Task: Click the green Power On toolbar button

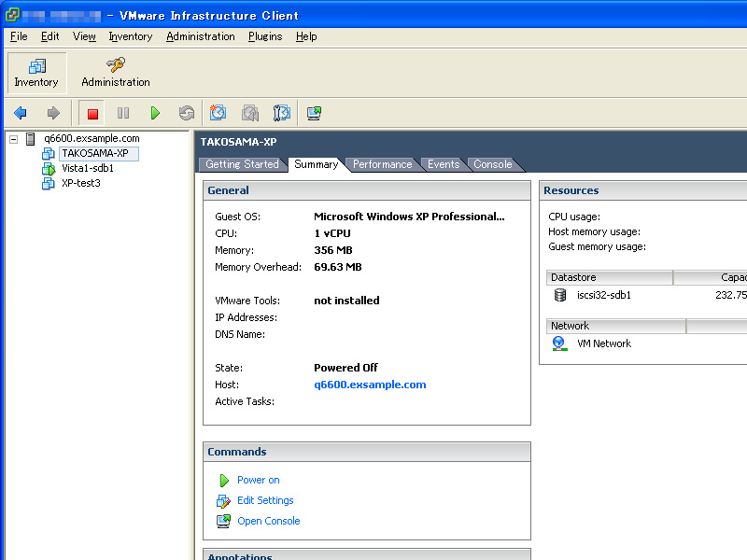Action: coord(155,113)
